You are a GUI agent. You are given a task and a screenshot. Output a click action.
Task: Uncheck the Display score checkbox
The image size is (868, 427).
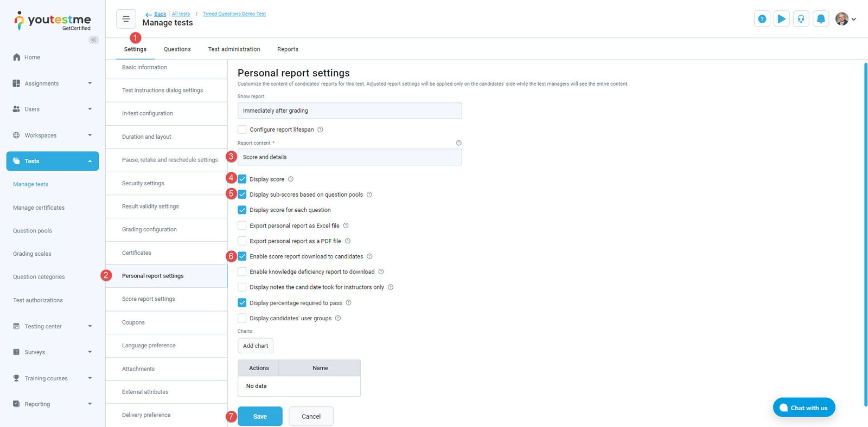point(242,179)
